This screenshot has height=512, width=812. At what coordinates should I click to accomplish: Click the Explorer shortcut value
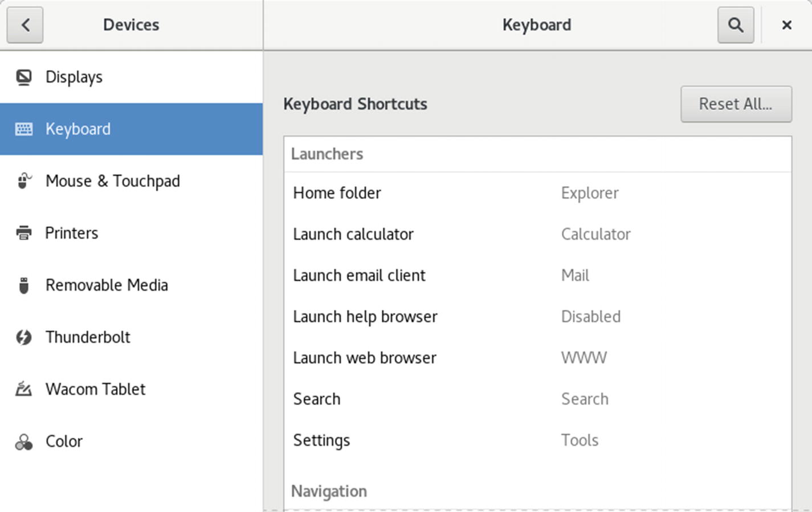click(x=590, y=193)
